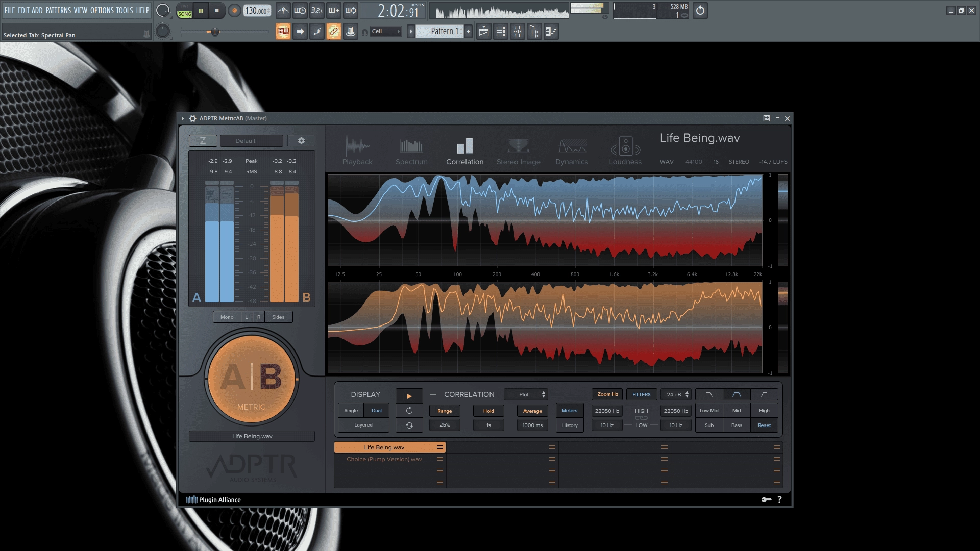Open the TOOLS menu
Viewport: 980px width, 551px height.
[x=125, y=10]
